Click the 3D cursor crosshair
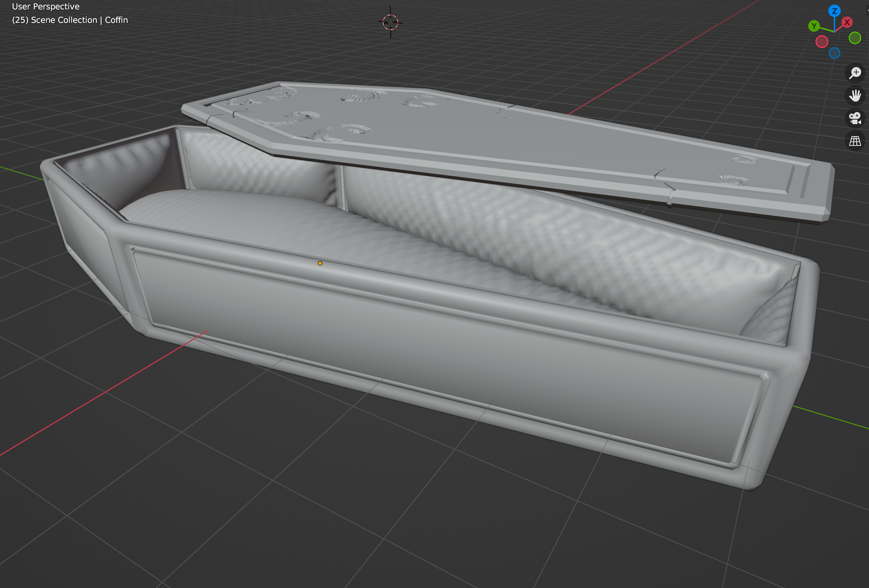 pos(390,22)
